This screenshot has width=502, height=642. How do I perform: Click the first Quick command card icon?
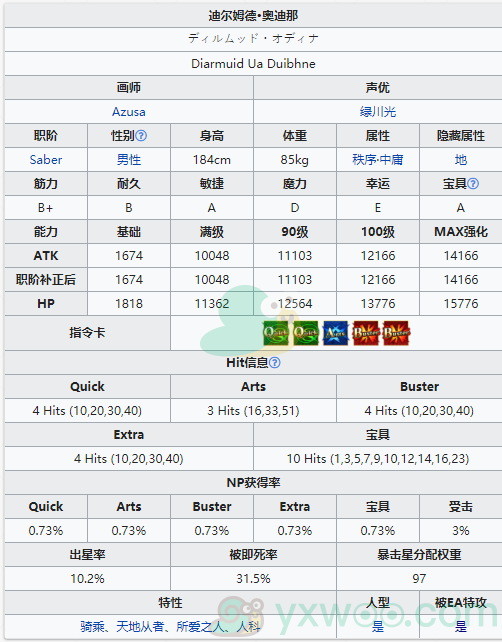[x=276, y=333]
